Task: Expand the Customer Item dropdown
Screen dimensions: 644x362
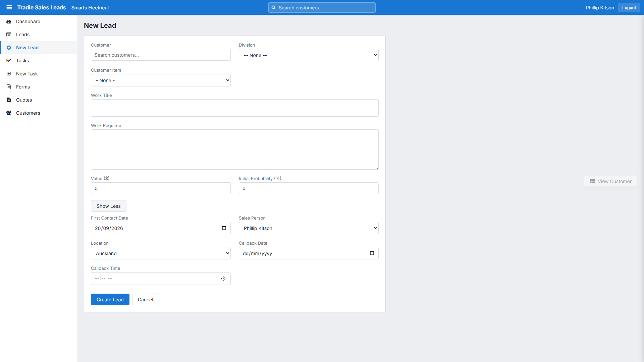Action: click(161, 80)
